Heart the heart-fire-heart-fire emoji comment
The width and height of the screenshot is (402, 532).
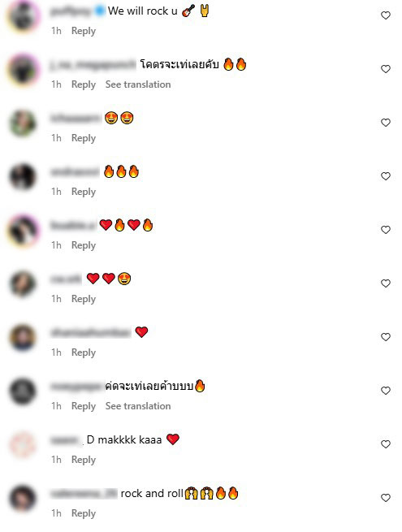(386, 230)
